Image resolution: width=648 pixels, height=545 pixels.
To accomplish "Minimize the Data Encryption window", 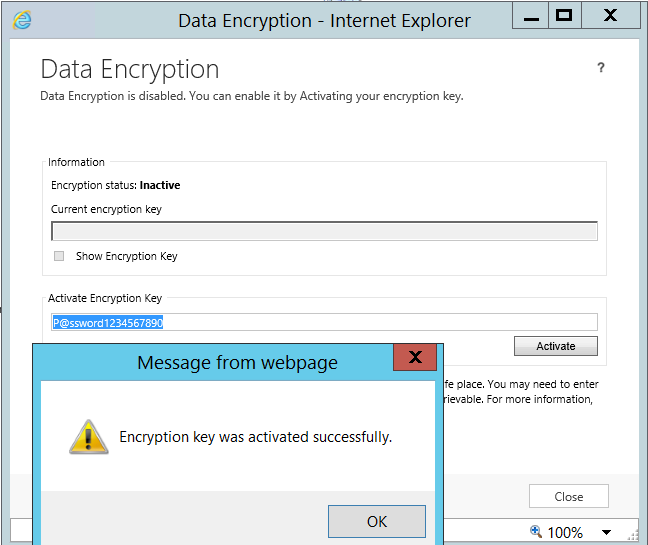I will [x=529, y=15].
